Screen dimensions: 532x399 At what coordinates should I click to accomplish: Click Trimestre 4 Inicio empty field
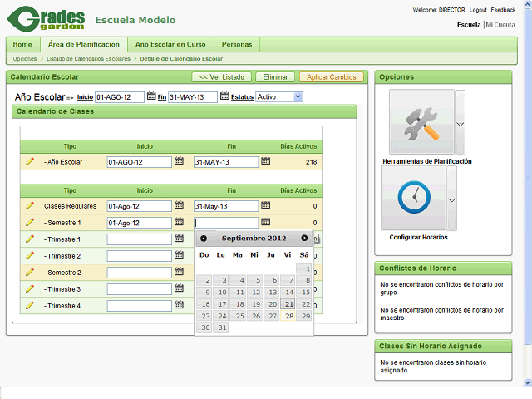pos(140,306)
